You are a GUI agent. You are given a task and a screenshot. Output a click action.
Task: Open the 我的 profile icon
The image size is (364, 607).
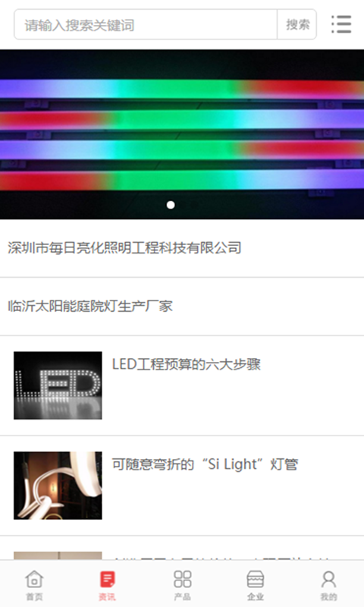pyautogui.click(x=328, y=579)
